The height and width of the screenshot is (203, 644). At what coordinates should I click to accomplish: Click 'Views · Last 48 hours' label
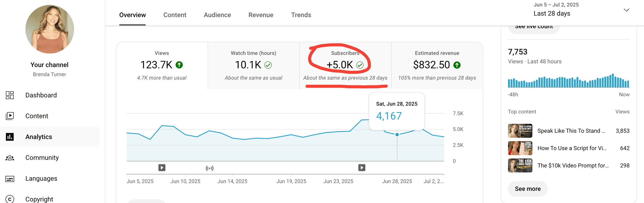pos(535,62)
